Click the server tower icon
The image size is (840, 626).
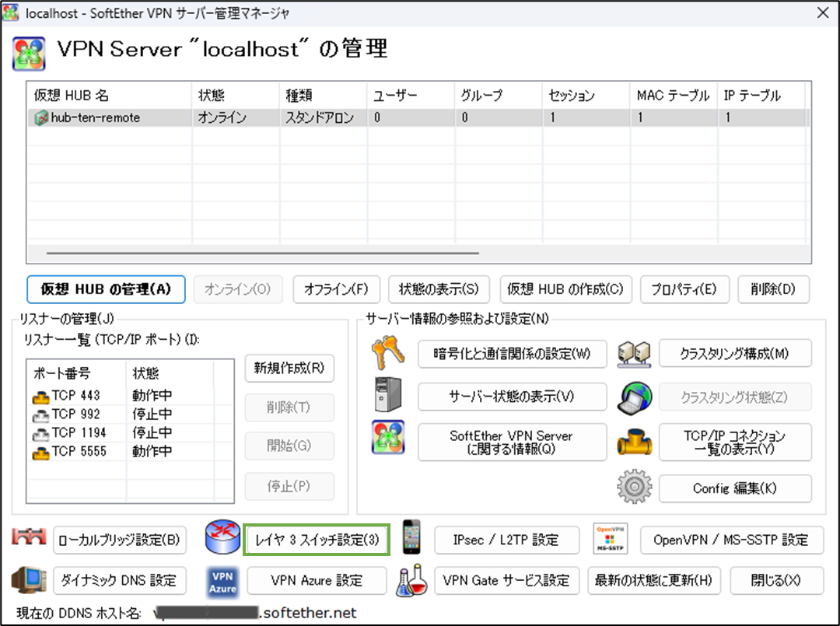point(388,395)
